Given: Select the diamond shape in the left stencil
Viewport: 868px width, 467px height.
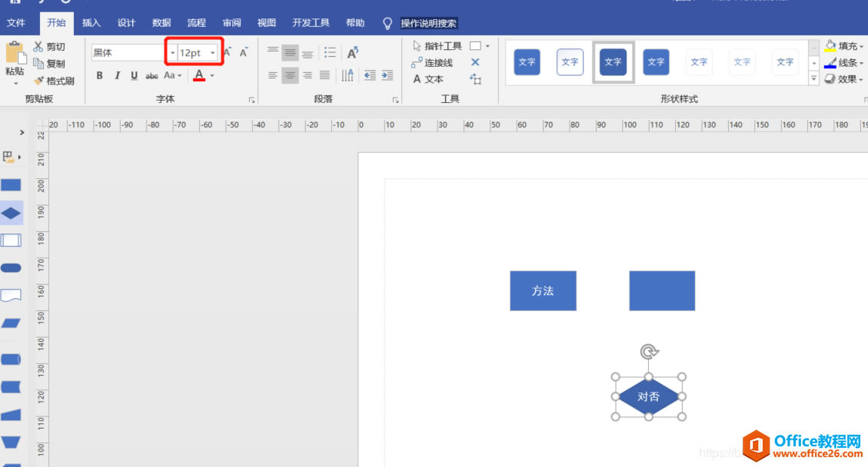Looking at the screenshot, I should (x=11, y=213).
